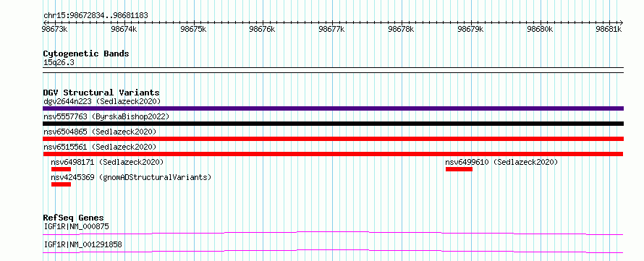Click the RefSeq Genes track heading
Viewport: 644px width, 261px height.
click(x=74, y=218)
